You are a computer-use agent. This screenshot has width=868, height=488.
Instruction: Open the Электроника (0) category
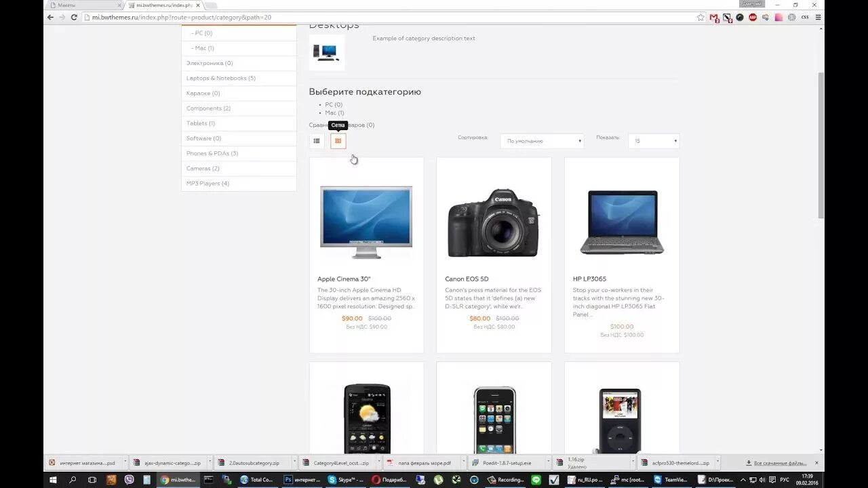239,63
